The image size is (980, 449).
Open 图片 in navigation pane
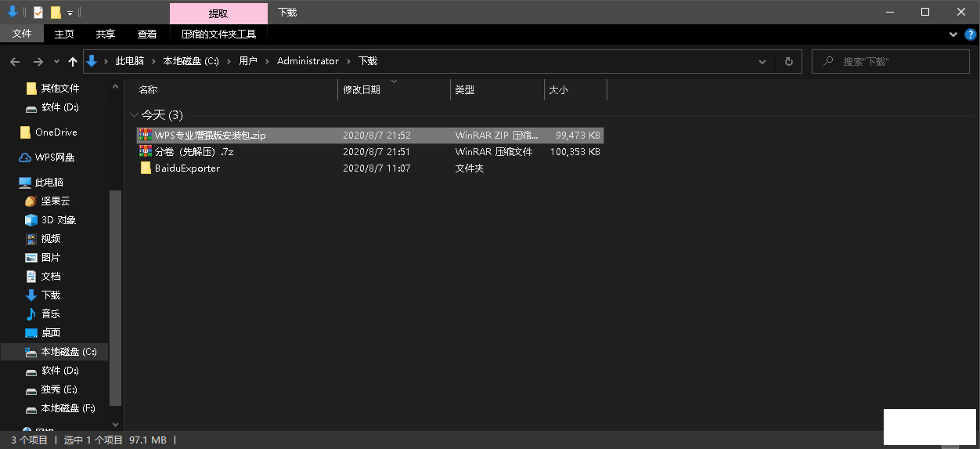(50, 258)
